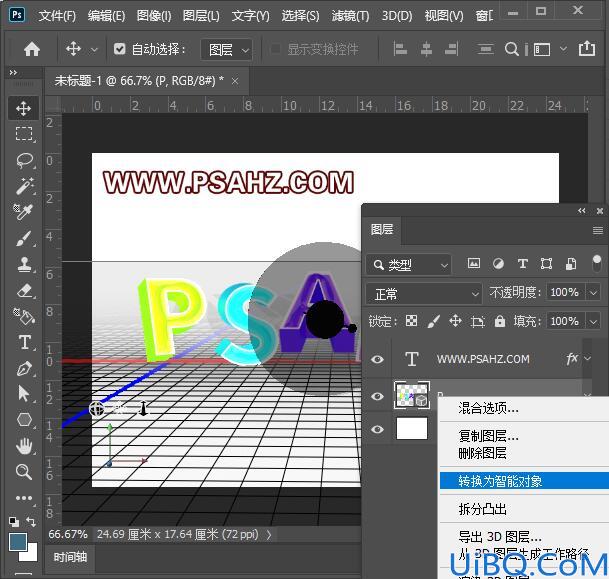Open the foreground color swatch
This screenshot has height=579, width=609.
point(17,542)
